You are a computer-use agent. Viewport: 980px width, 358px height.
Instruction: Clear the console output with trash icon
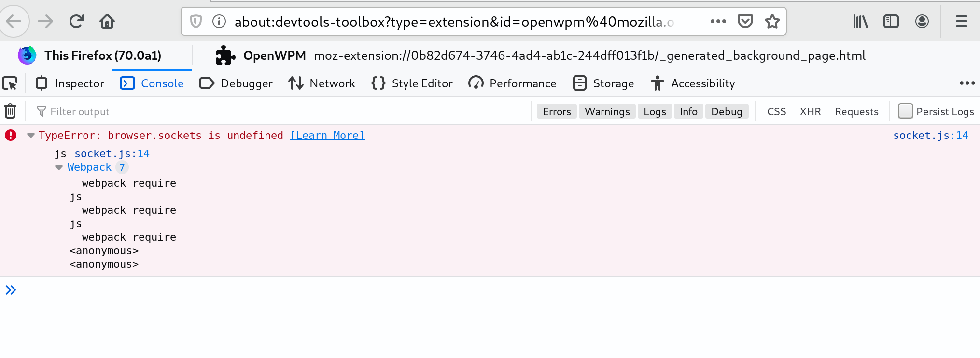coord(10,111)
